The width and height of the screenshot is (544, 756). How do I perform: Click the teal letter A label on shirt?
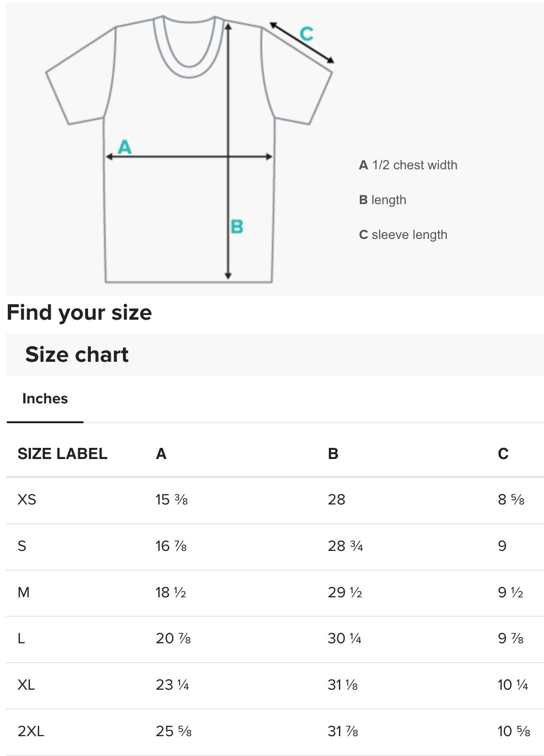125,147
